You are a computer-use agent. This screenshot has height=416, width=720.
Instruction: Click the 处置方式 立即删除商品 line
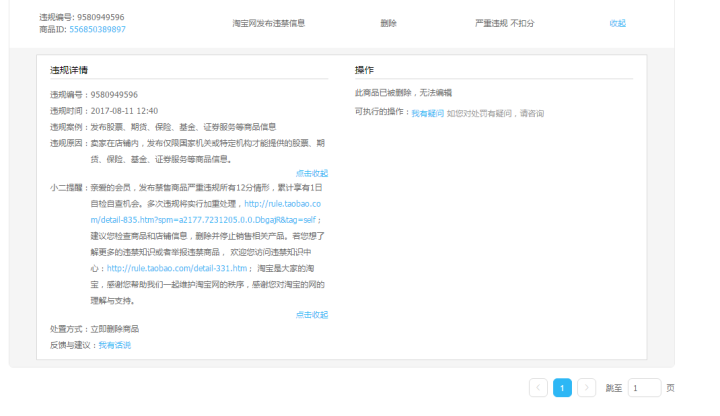point(95,329)
